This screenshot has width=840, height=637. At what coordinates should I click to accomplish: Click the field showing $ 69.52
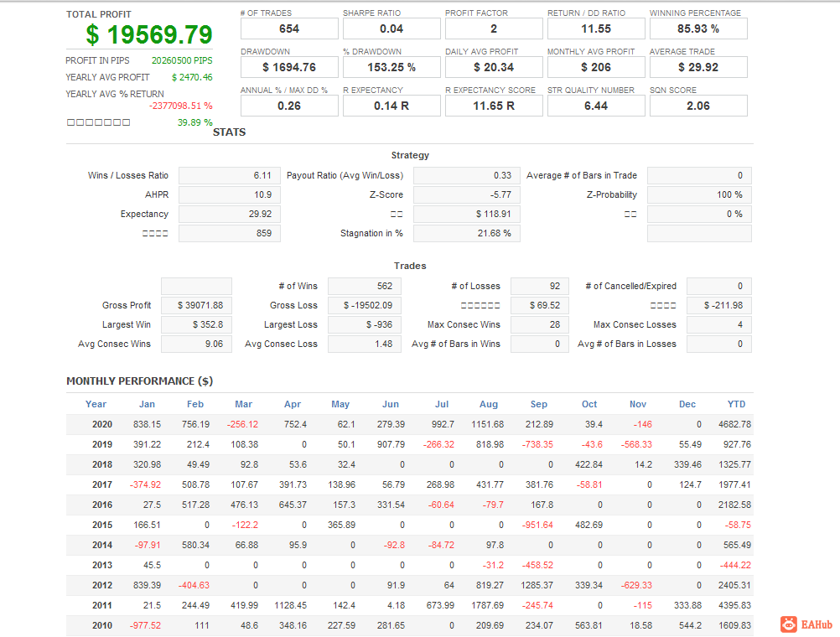point(540,305)
